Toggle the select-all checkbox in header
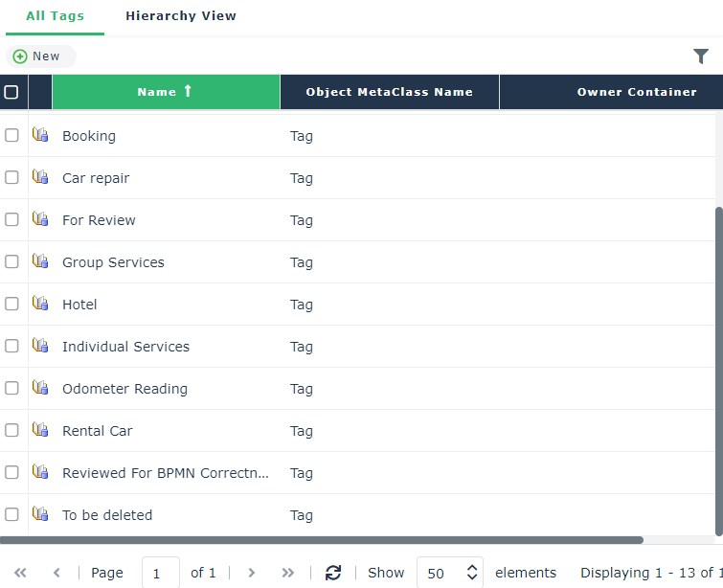The image size is (723, 588). [11, 92]
